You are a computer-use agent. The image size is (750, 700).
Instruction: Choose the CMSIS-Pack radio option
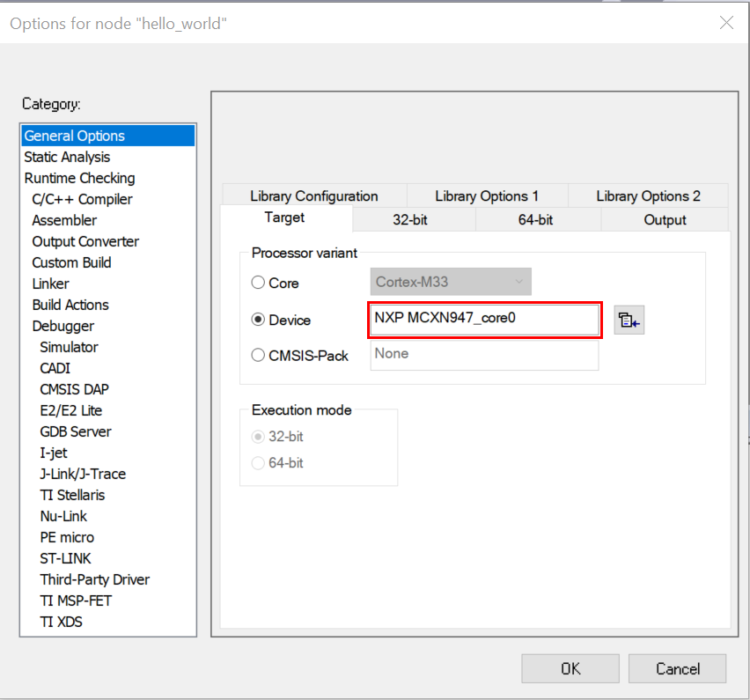click(258, 356)
